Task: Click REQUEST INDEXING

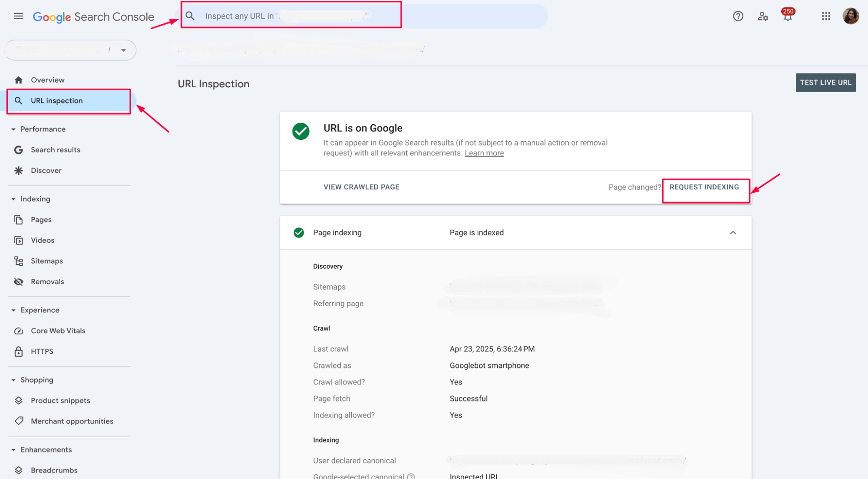Action: point(704,187)
